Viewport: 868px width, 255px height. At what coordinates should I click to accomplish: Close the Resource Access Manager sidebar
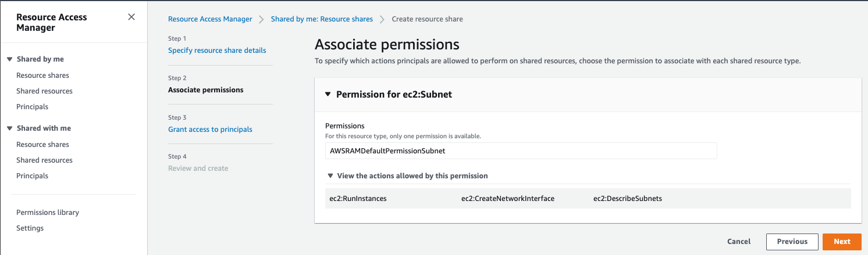131,17
